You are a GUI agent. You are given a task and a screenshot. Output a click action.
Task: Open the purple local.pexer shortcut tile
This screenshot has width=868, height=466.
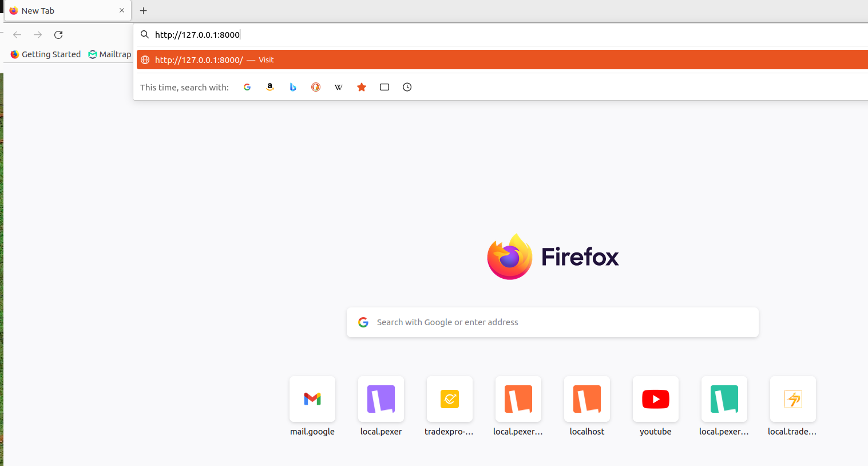coord(381,399)
